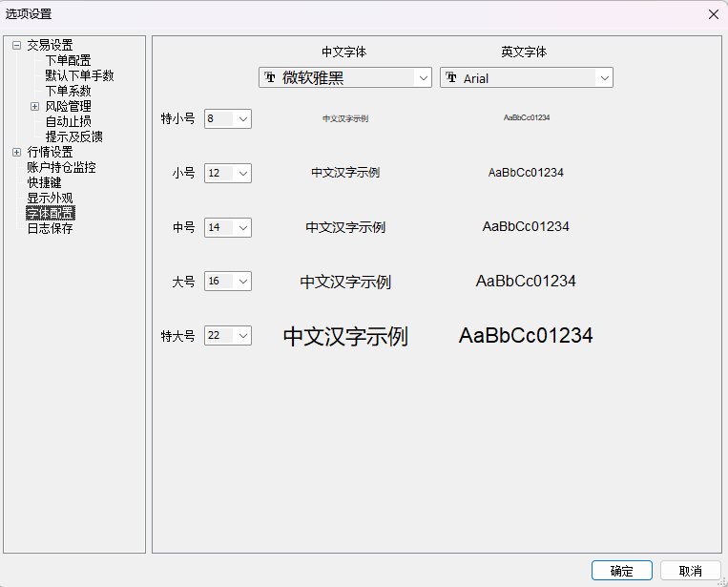The width and height of the screenshot is (728, 587).
Task: Select the 行情设置 tree item
Action: (x=50, y=152)
